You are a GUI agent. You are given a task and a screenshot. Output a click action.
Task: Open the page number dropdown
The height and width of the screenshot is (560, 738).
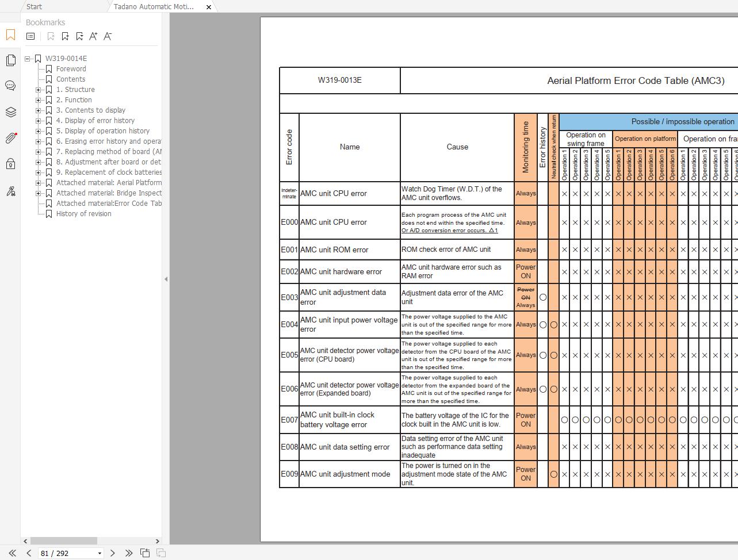click(x=100, y=554)
